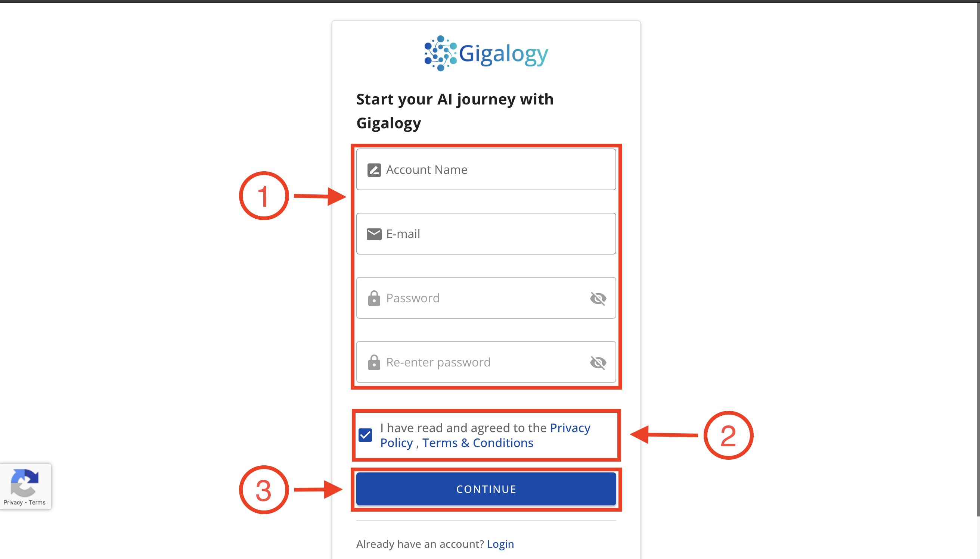This screenshot has width=980, height=559.
Task: Toggle re-enter password visibility icon
Action: [597, 363]
